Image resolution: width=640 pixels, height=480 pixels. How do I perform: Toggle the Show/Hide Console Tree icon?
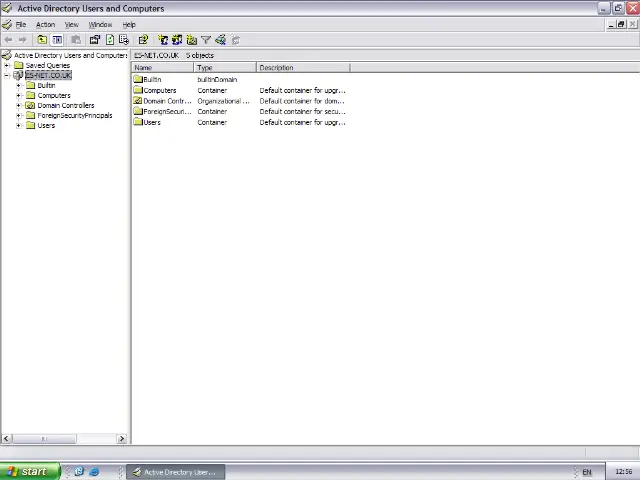[57, 40]
